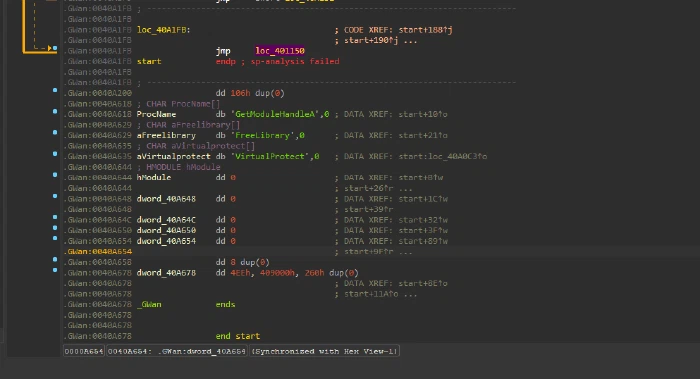
Task: Select the hModule variable name
Action: pos(154,178)
